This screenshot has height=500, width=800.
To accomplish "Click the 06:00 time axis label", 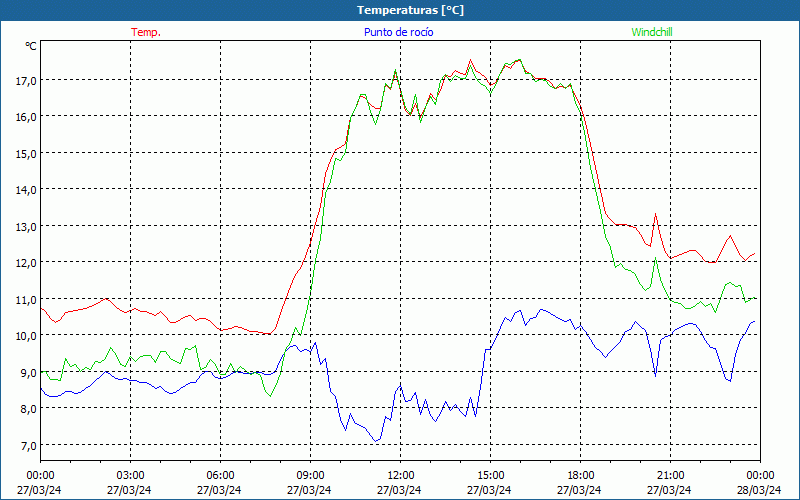I will [220, 476].
